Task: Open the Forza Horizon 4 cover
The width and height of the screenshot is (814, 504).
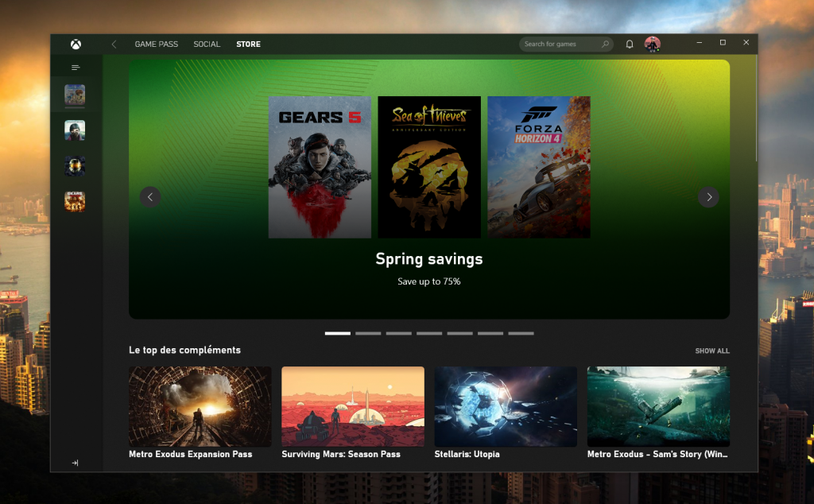Action: click(539, 167)
